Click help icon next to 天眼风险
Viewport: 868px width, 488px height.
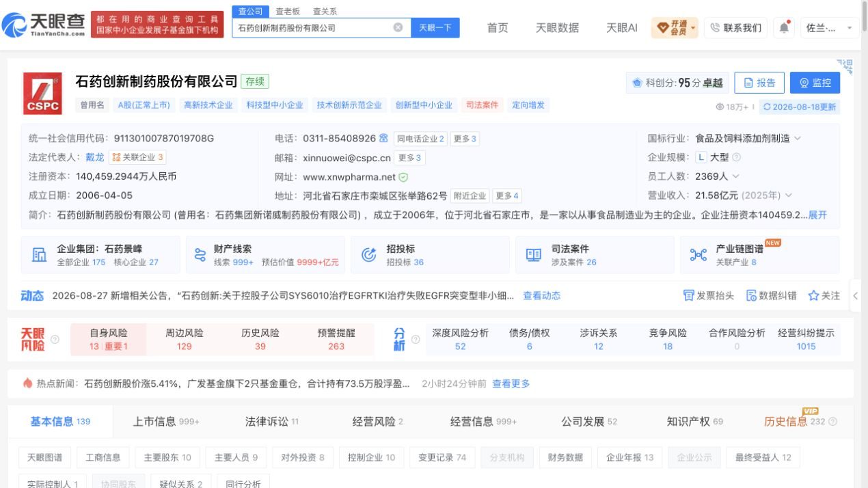tap(55, 339)
